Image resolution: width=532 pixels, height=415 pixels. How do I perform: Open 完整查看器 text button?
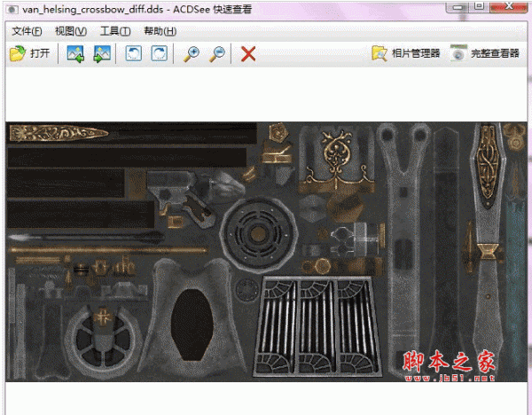click(x=495, y=53)
